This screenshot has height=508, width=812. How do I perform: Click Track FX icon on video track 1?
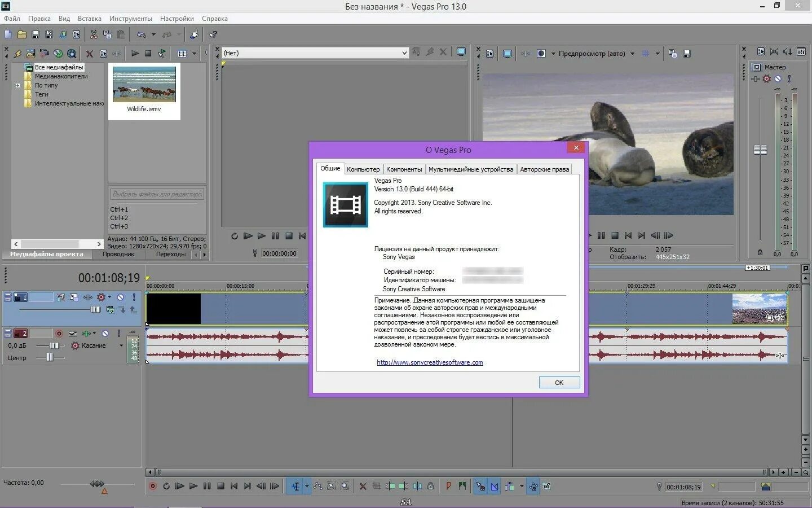88,297
